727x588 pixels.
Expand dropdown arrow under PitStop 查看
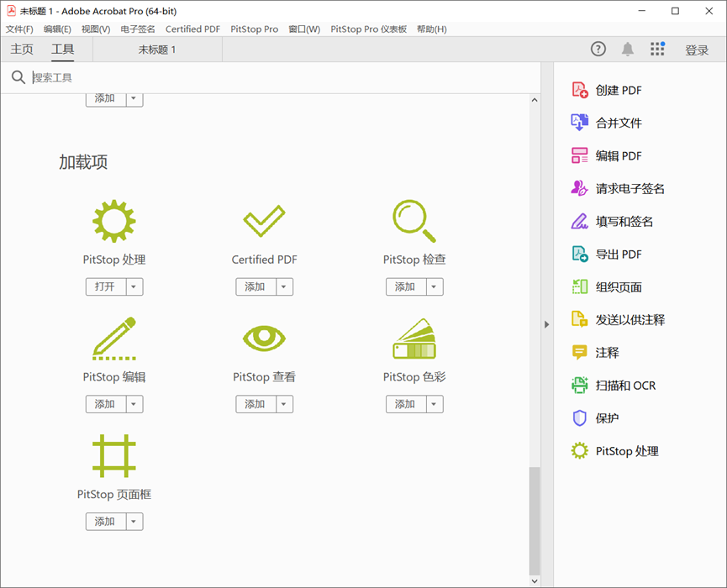(x=284, y=404)
